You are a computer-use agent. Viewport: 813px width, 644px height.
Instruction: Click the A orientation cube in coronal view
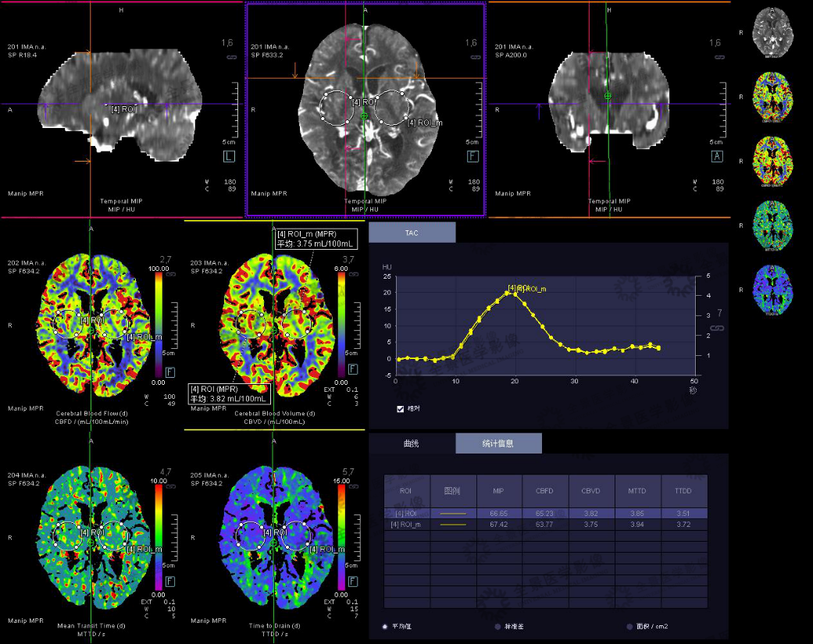(716, 157)
